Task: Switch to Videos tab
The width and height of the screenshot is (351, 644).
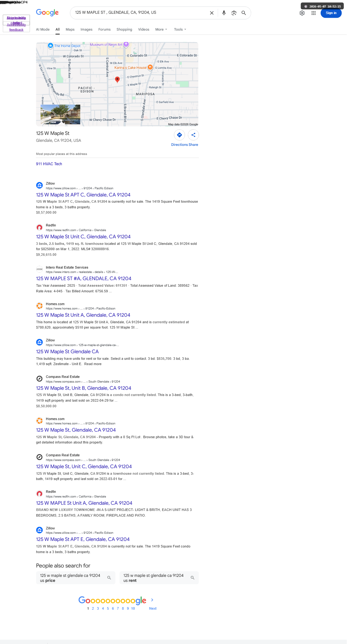Action: click(x=144, y=29)
